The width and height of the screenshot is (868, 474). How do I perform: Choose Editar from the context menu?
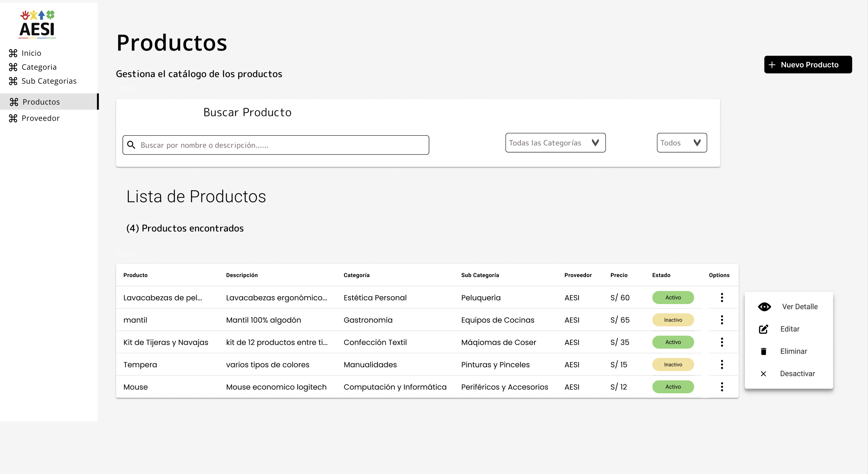(789, 329)
